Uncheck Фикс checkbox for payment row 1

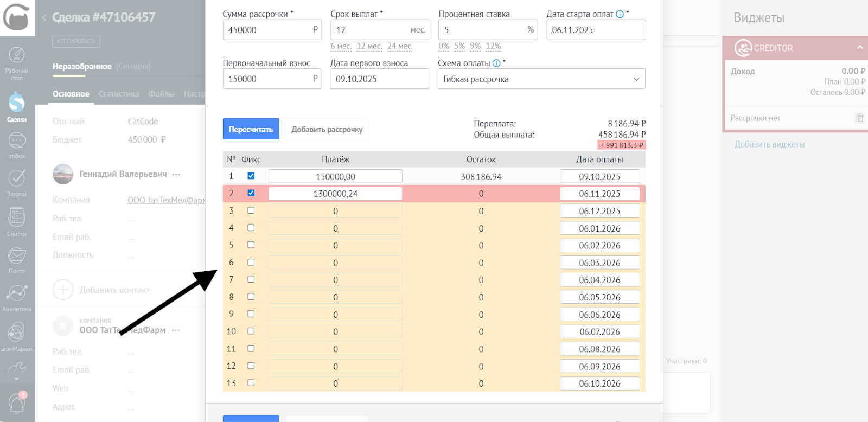(251, 176)
